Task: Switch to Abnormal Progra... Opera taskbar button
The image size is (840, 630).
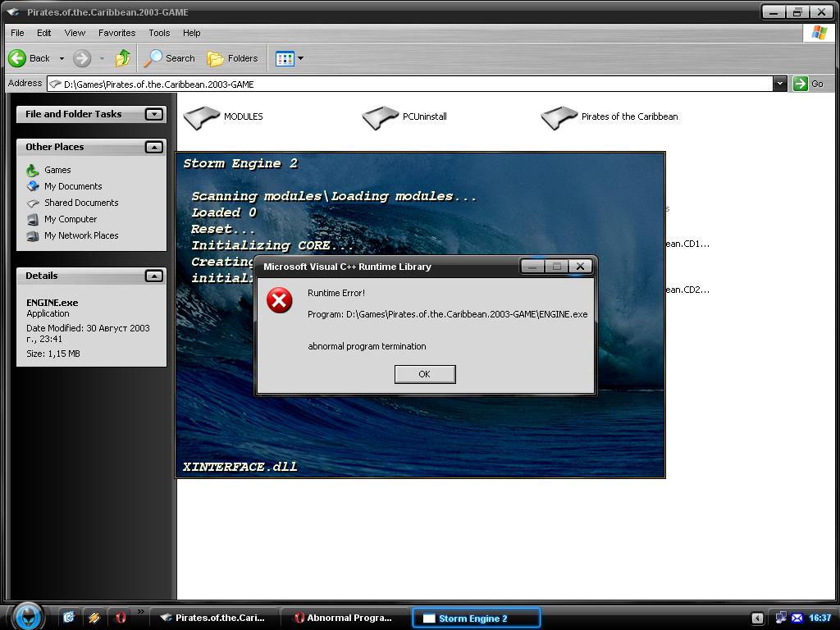Action: pos(345,618)
